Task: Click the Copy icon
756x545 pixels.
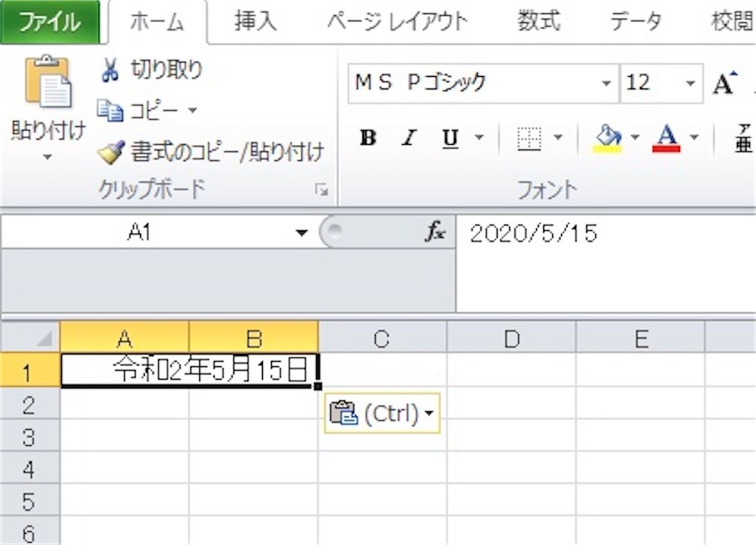Action: 110,111
